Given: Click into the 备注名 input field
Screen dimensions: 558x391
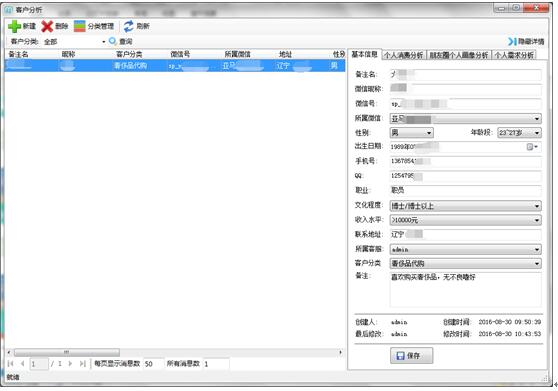Looking at the screenshot, I should tap(465, 74).
